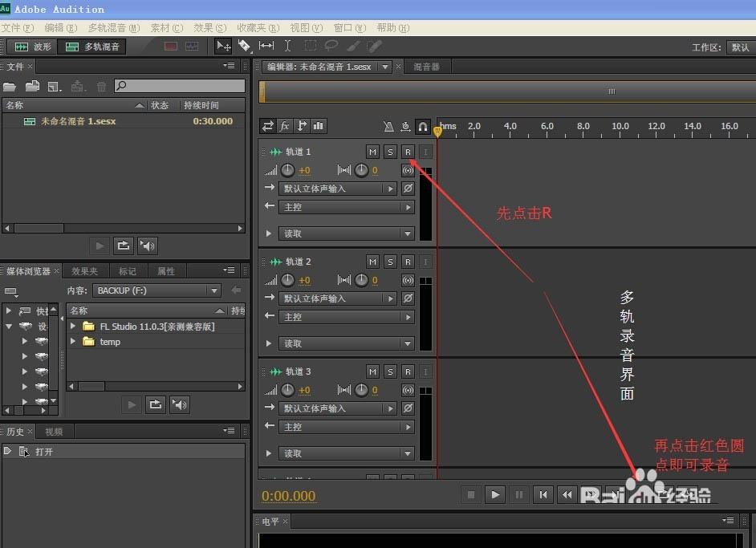Screen dimensions: 756x548
Task: Mute 轨道 1 with the M button
Action: click(x=372, y=151)
